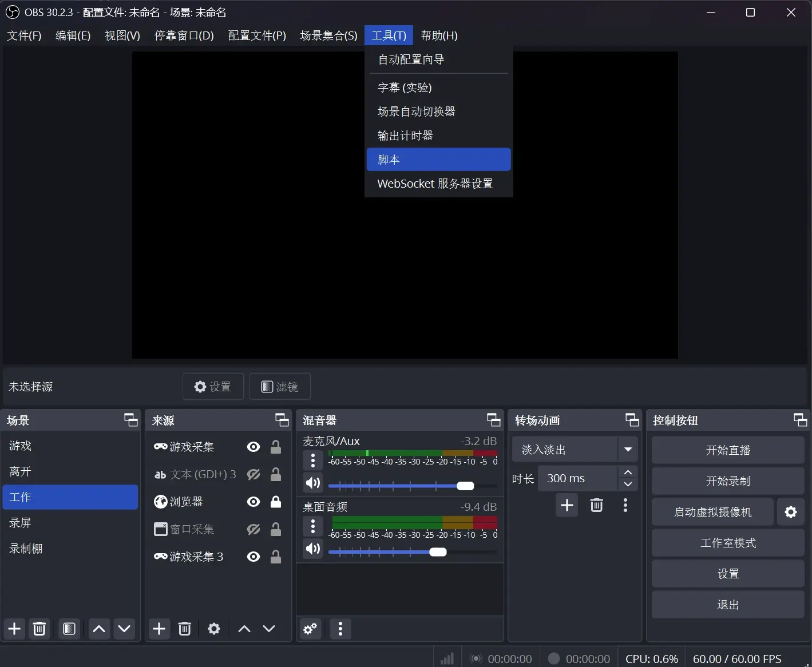
Task: Show the 窗口采集 source
Action: [x=253, y=529]
